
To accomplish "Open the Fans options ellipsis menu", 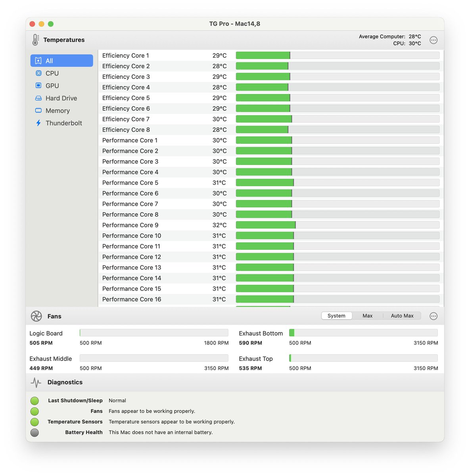I will (x=434, y=316).
